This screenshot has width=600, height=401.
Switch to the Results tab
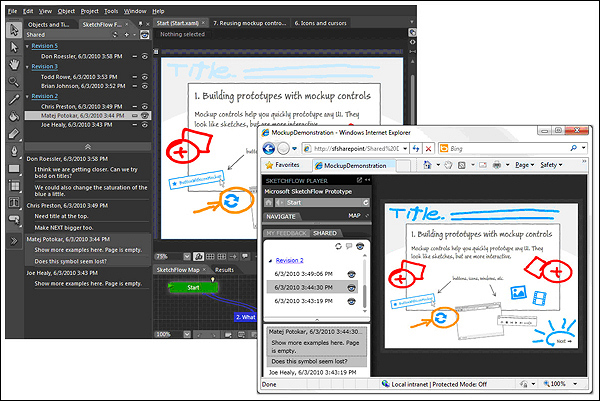point(224,270)
